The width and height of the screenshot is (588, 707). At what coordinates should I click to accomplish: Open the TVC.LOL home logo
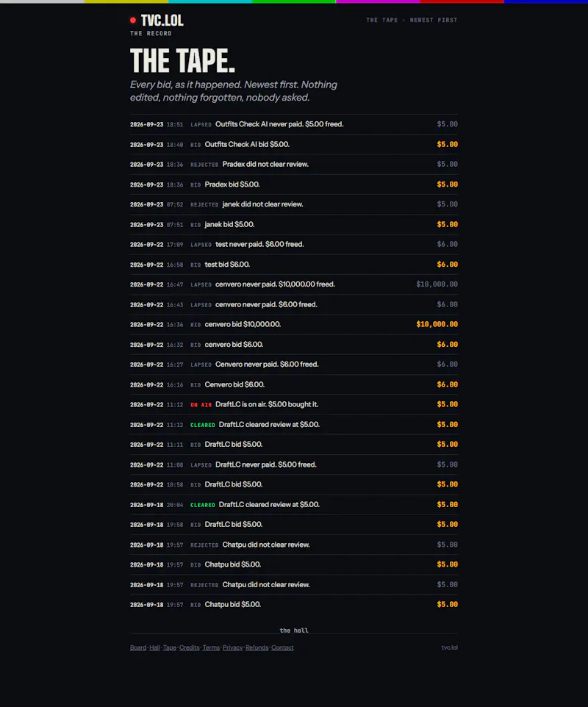click(162, 21)
